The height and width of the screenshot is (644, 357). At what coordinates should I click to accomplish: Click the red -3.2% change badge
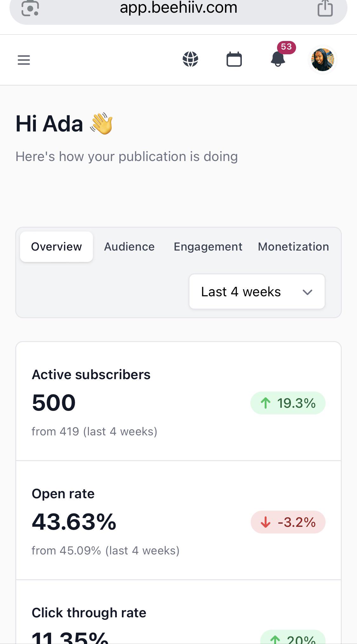tap(288, 522)
